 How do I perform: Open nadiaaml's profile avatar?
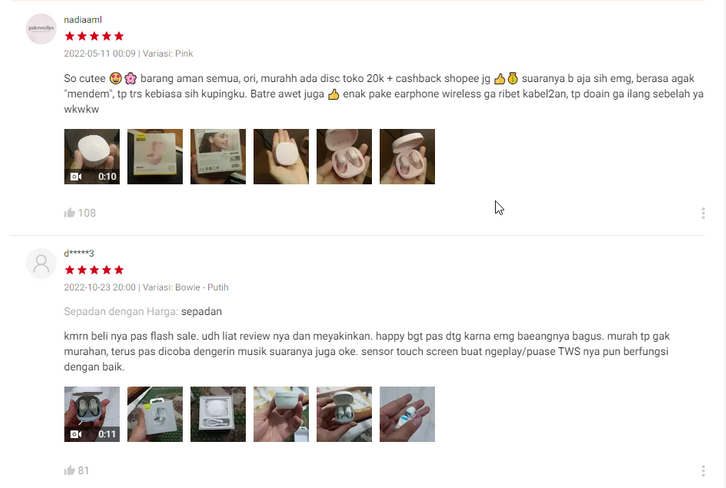(x=41, y=29)
